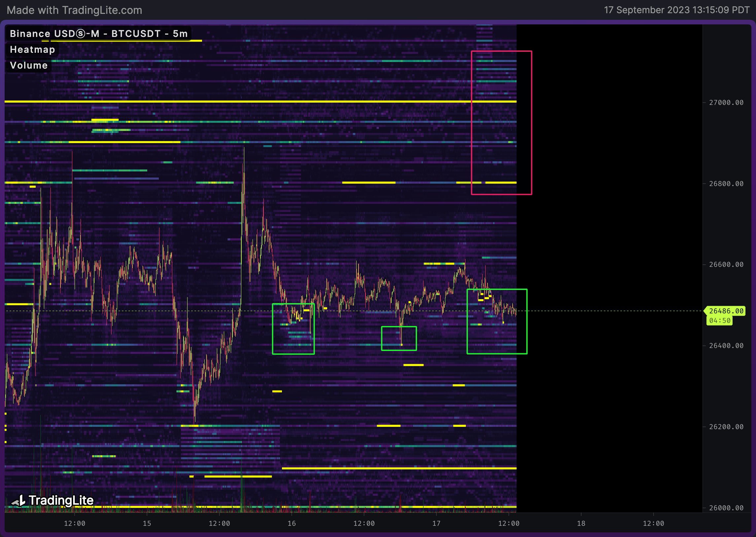The image size is (756, 537).
Task: Click the 18 date label on time axis
Action: [x=581, y=523]
